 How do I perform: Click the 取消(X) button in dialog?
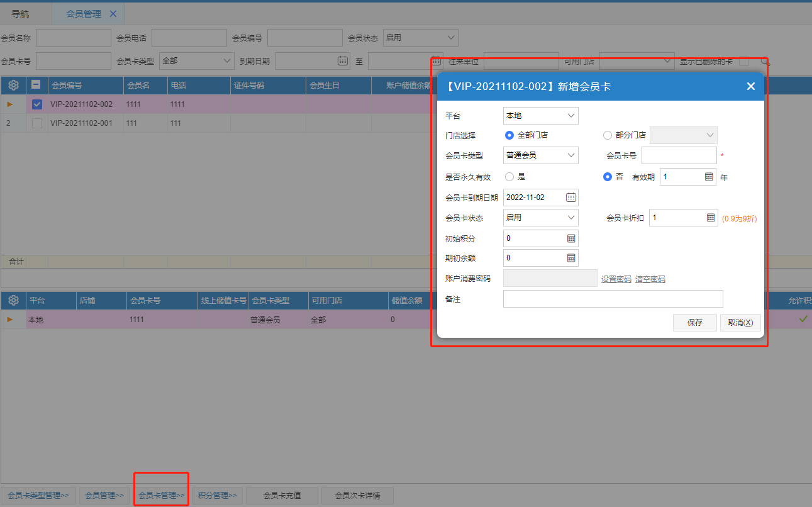click(x=740, y=323)
